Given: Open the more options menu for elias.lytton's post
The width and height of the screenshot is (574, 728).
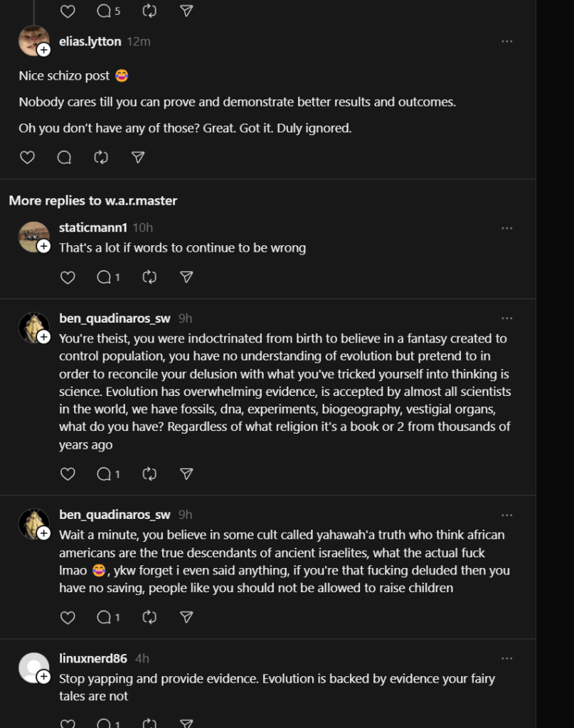Looking at the screenshot, I should click(x=506, y=41).
